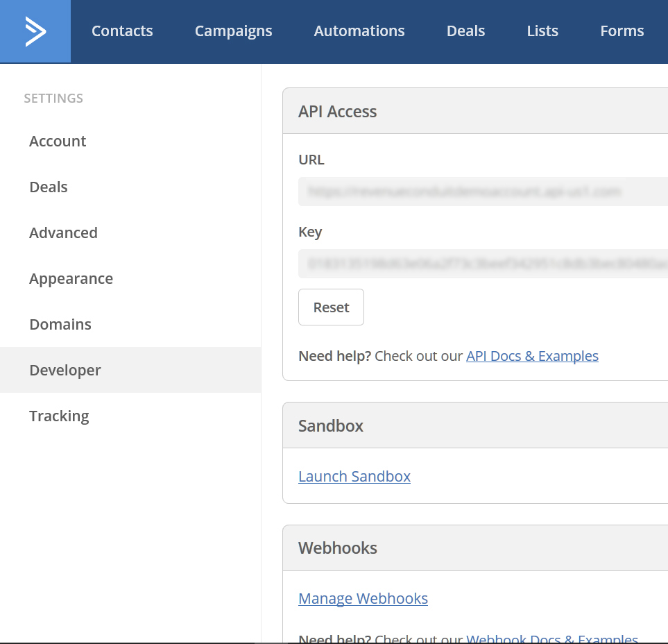Choose Appearance in the settings sidebar
Viewport: 668px width, 644px height.
coord(130,279)
